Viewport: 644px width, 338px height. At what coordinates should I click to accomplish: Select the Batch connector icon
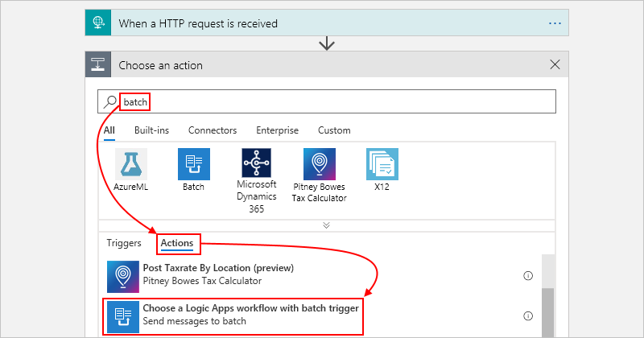click(193, 163)
